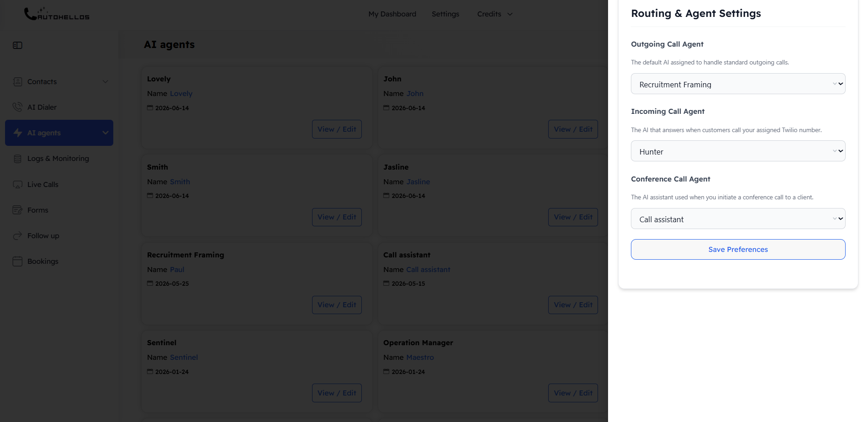Toggle the sidebar collapse icon
The height and width of the screenshot is (422, 868).
[17, 45]
